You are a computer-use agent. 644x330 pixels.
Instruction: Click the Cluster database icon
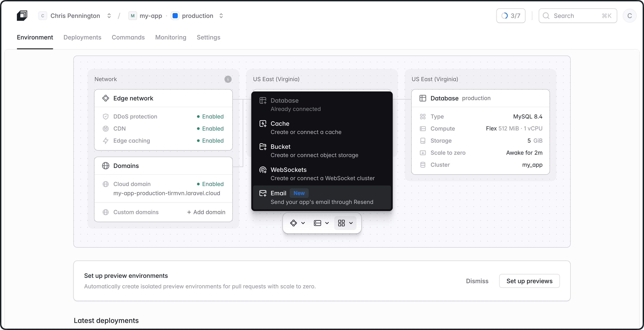[x=422, y=165]
